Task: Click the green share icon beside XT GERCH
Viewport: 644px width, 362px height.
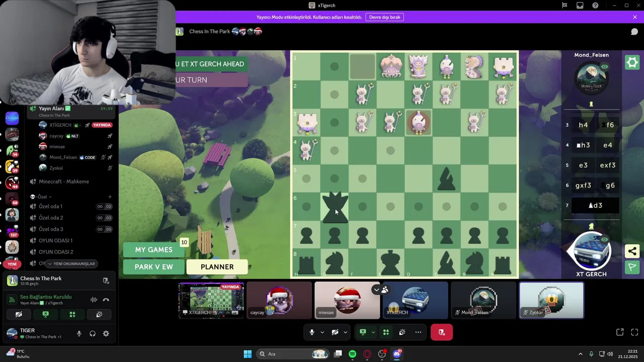Action: [x=632, y=251]
